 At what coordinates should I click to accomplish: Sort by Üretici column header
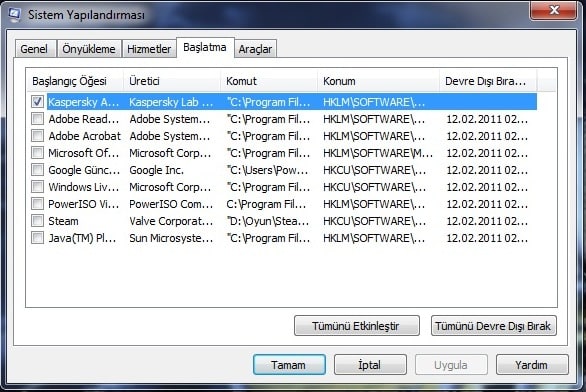click(172, 81)
